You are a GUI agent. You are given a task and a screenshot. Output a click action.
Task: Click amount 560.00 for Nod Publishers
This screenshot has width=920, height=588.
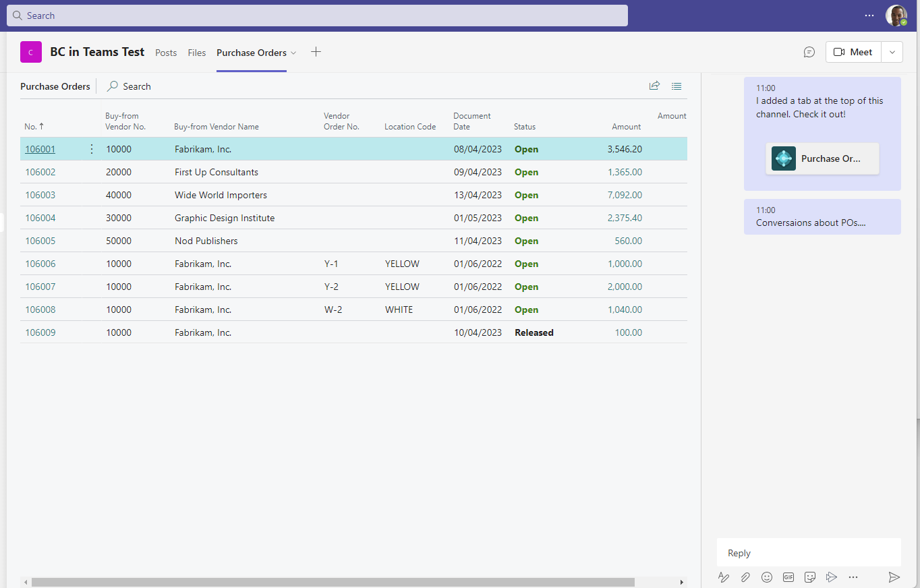628,241
